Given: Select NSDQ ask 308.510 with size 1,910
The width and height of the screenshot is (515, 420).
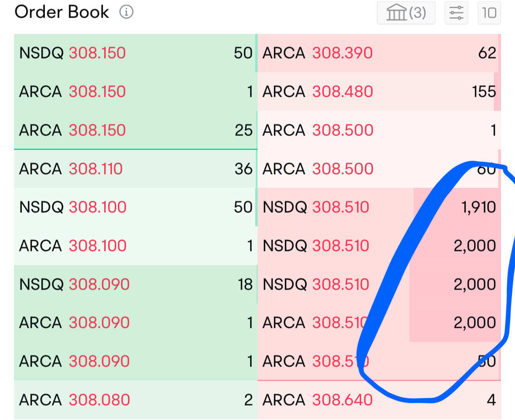Looking at the screenshot, I should coord(379,207).
